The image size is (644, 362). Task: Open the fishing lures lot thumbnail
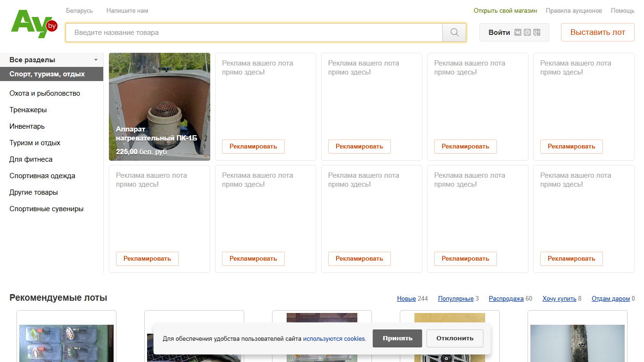coord(66,343)
